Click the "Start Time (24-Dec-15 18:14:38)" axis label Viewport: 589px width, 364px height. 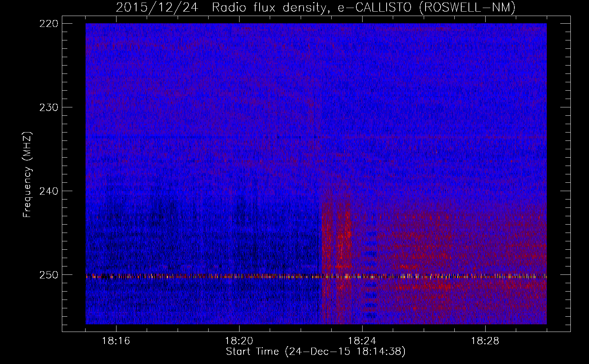coord(316,352)
